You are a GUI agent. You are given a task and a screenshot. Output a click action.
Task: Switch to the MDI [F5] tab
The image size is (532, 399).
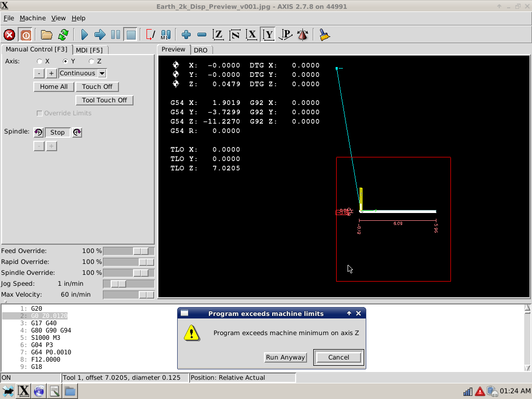tap(89, 50)
